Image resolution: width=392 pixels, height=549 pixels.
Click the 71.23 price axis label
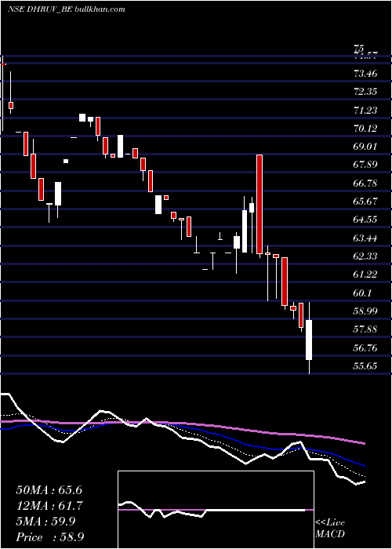point(365,111)
